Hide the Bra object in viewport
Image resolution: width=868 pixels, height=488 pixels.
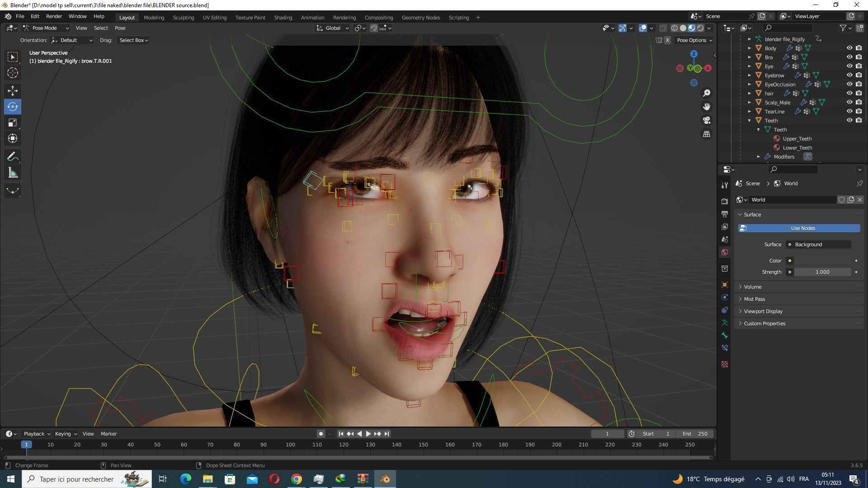(x=849, y=57)
